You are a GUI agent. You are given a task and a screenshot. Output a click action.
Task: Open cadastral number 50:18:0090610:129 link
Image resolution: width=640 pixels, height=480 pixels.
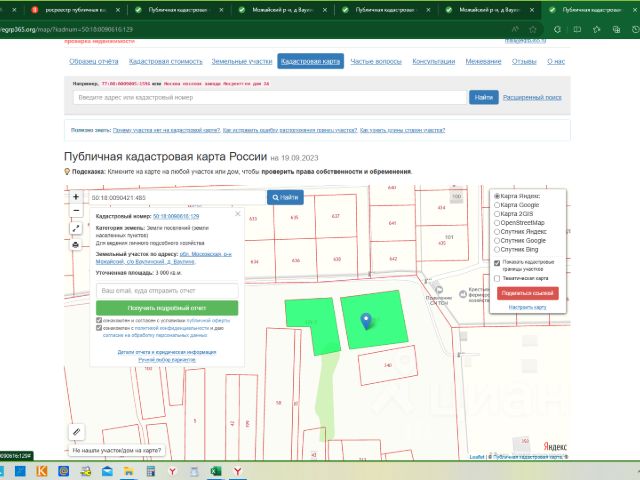point(176,216)
